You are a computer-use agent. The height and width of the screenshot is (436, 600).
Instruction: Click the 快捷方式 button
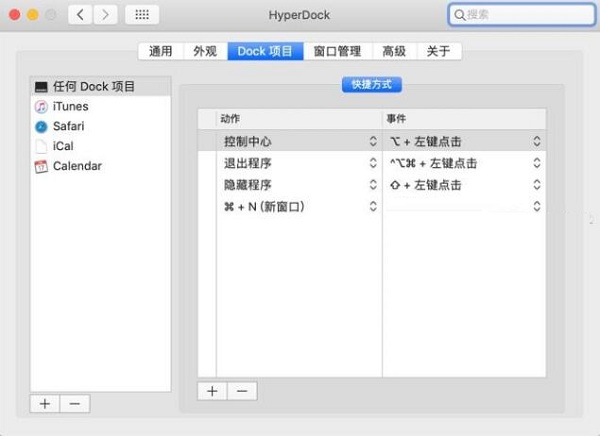tap(372, 85)
